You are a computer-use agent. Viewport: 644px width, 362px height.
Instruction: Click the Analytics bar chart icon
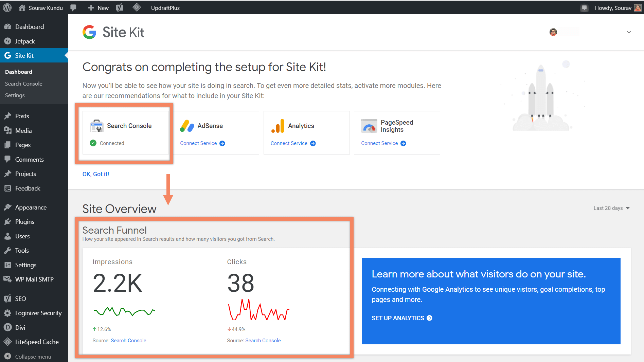[x=278, y=126]
